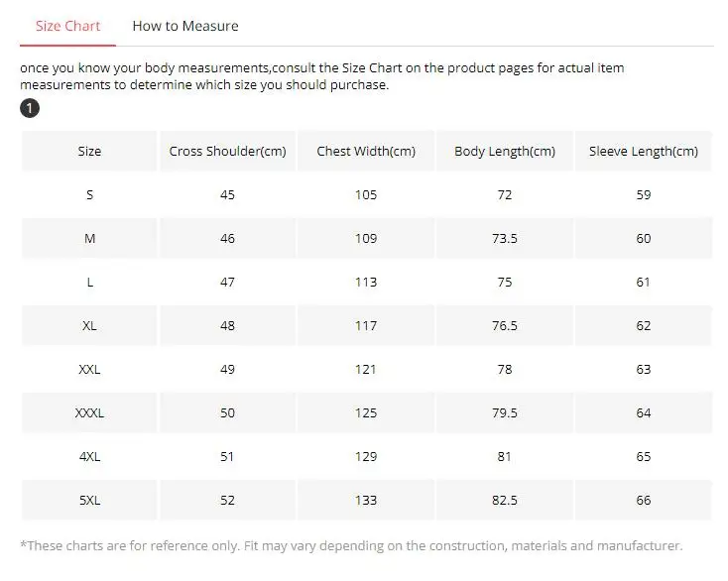Select the XL size row label

(89, 326)
